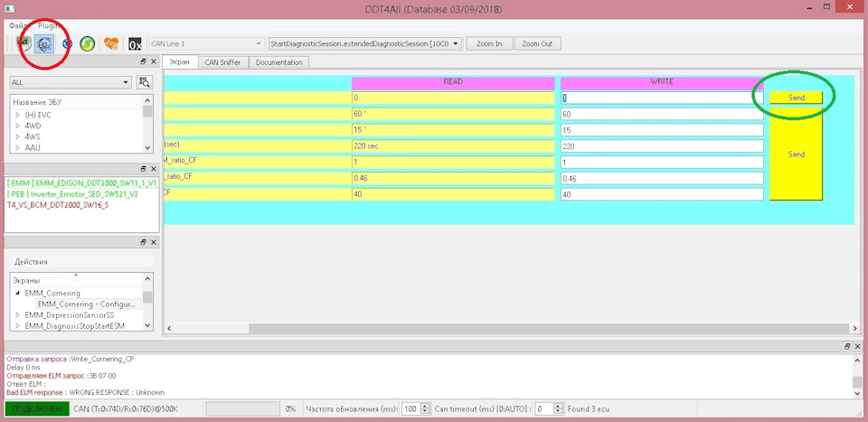Click the green refresh screen icon
The image size is (868, 422).
[88, 43]
